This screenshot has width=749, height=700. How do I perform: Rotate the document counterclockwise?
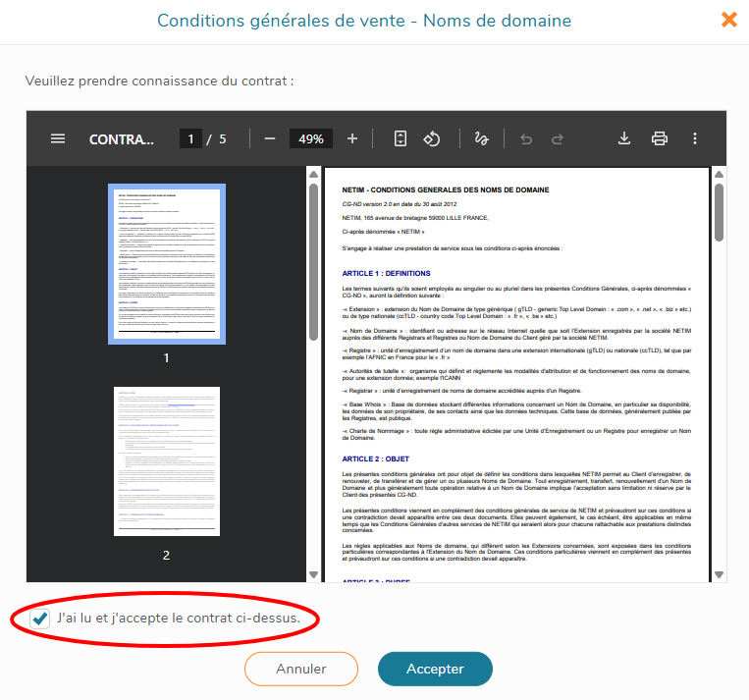coord(431,138)
